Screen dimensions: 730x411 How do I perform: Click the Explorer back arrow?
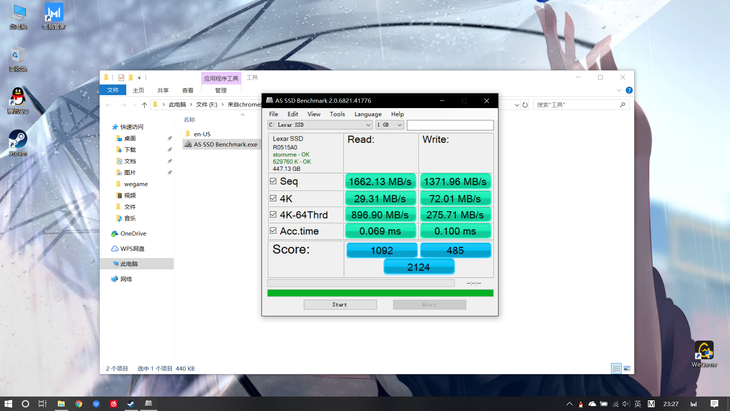coord(109,105)
